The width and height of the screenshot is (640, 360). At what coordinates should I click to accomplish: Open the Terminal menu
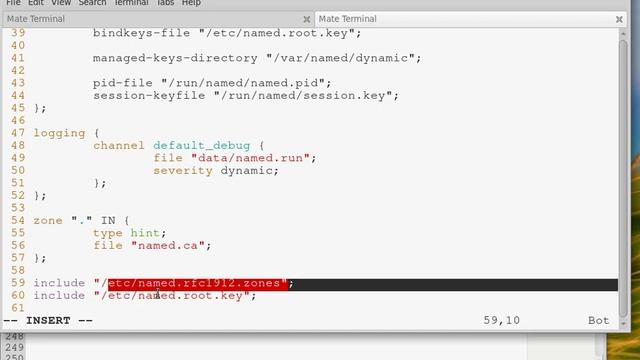click(131, 3)
